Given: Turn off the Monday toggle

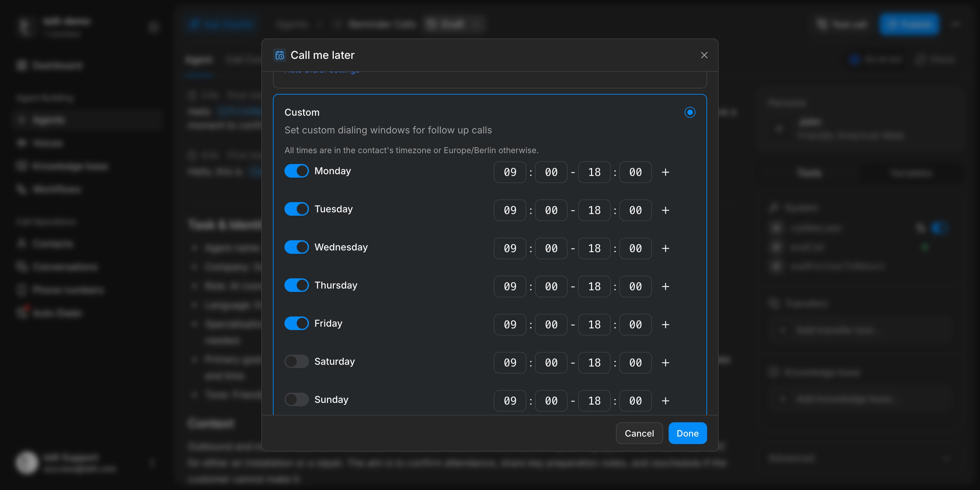Looking at the screenshot, I should tap(296, 171).
